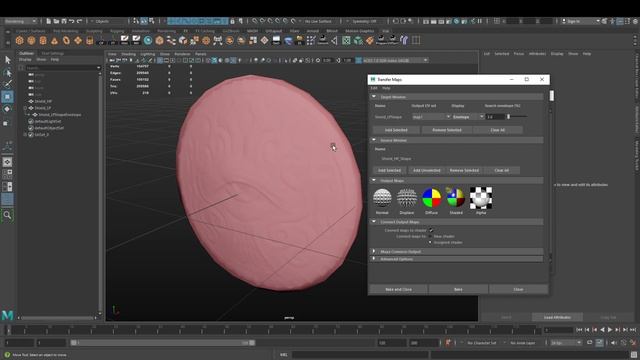The width and height of the screenshot is (640, 360).
Task: Expand the Maya Common Output section
Action: [x=374, y=251]
